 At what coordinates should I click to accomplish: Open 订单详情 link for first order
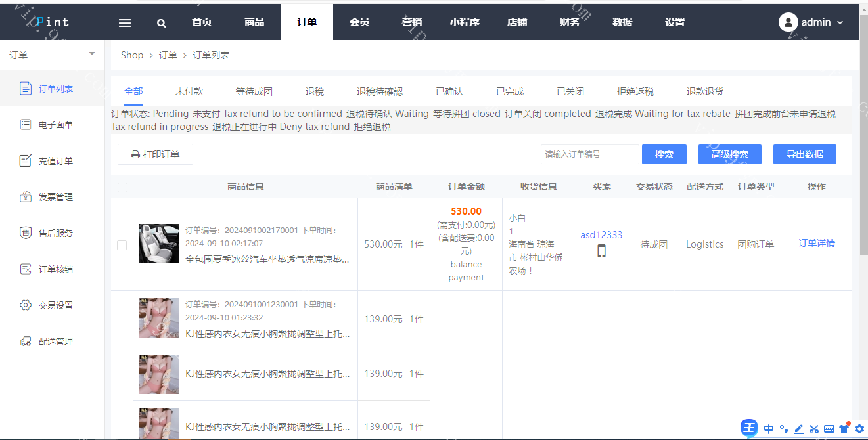[816, 243]
